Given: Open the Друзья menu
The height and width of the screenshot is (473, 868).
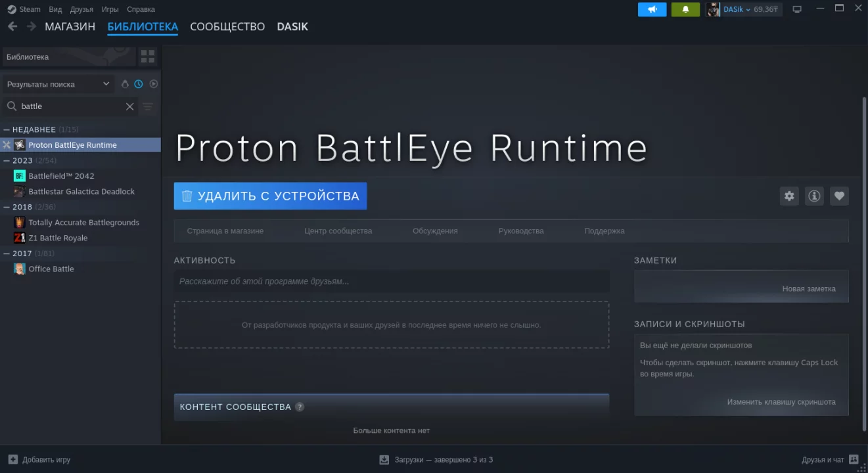Looking at the screenshot, I should pyautogui.click(x=81, y=9).
